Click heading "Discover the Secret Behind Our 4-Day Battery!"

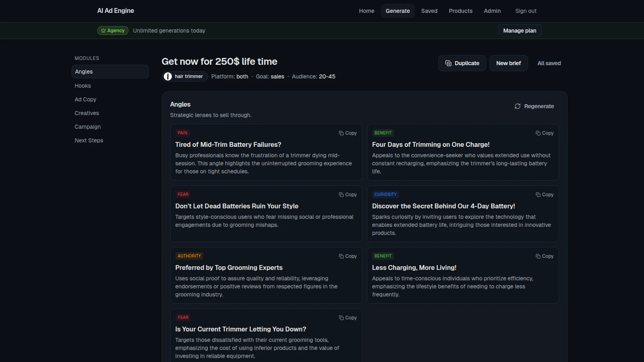coord(444,206)
